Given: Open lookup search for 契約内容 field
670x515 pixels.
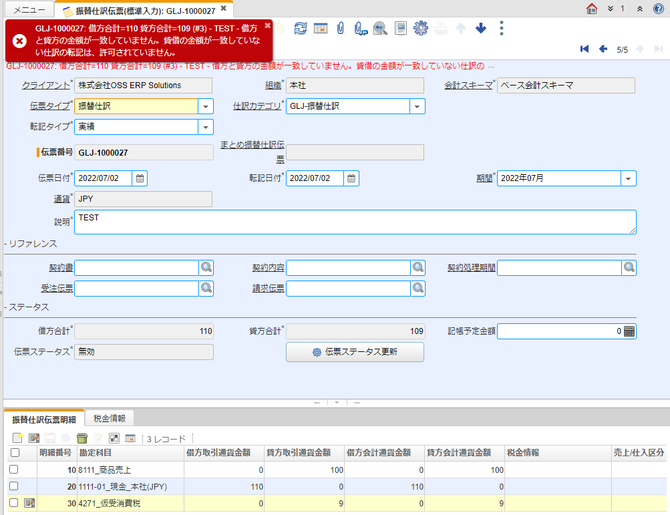Looking at the screenshot, I should pos(418,268).
